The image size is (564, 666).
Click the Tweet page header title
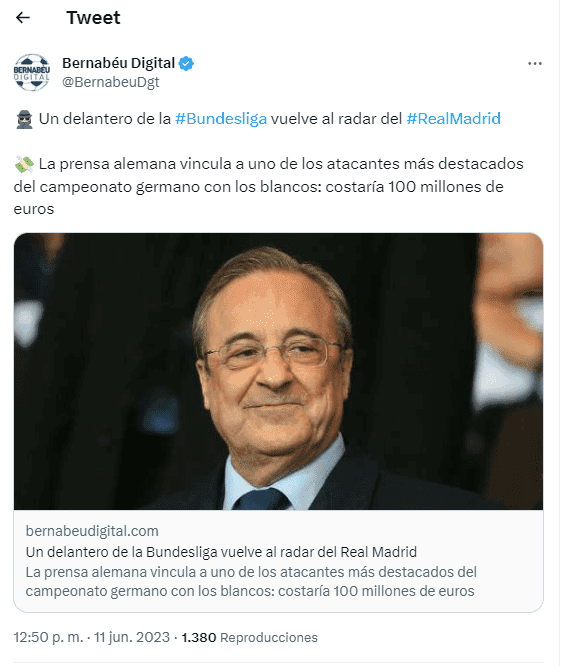(93, 18)
